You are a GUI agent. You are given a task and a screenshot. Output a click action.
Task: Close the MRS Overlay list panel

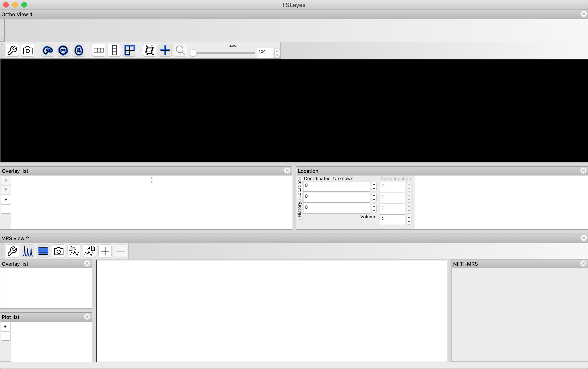87,264
